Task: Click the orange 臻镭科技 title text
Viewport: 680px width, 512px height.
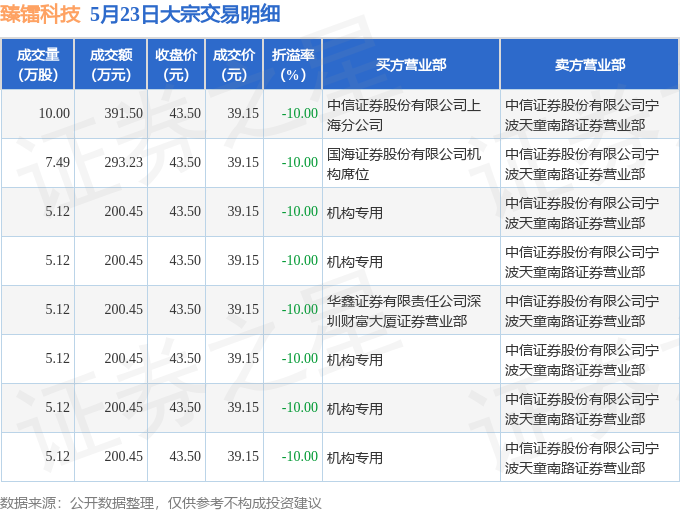Action: coord(40,14)
